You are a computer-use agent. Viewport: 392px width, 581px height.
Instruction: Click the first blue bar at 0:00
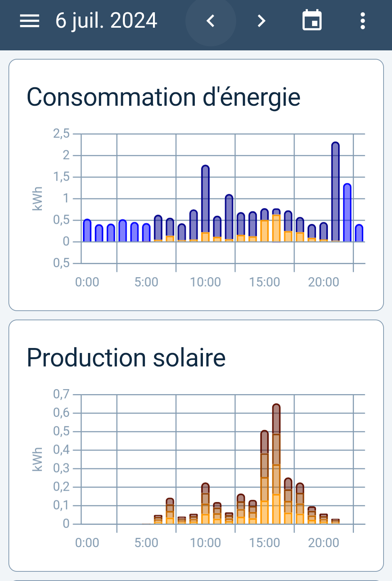pyautogui.click(x=87, y=230)
